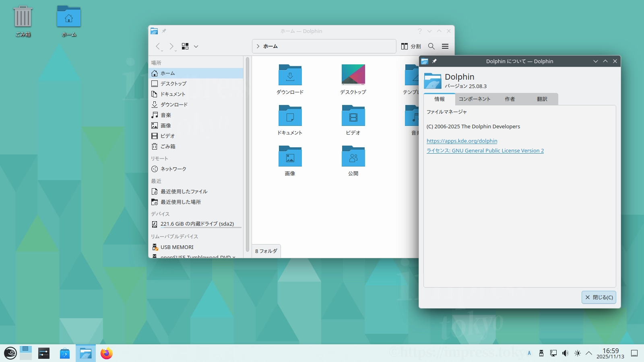Click the ホーム location bar field

[324, 46]
